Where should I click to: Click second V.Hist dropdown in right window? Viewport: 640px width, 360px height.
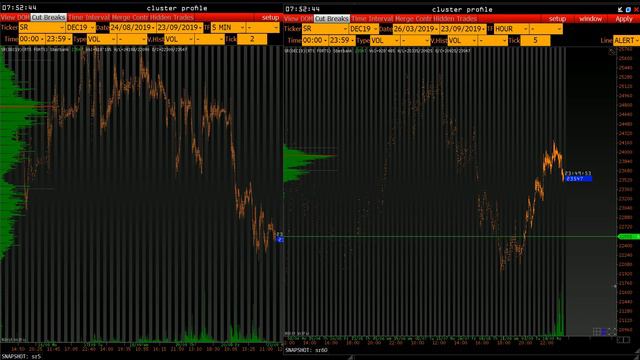point(493,40)
